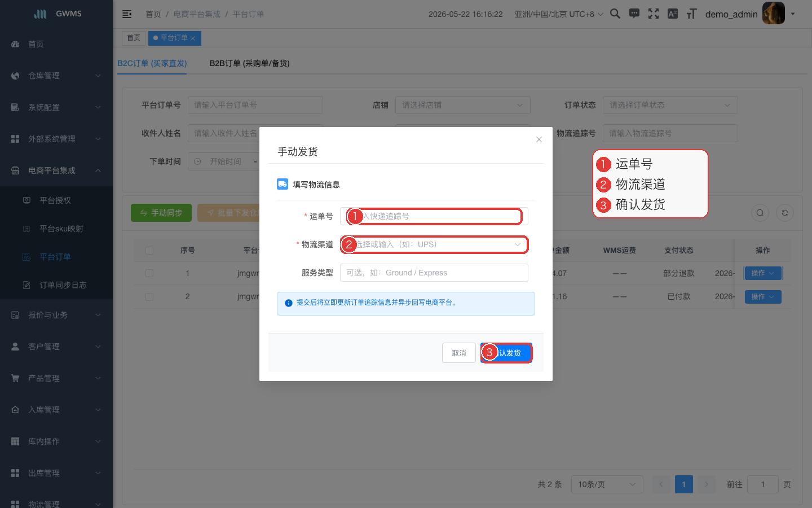Screen dimensions: 812x508
Task: Go to 首页 in the sidebar
Action: point(56,44)
